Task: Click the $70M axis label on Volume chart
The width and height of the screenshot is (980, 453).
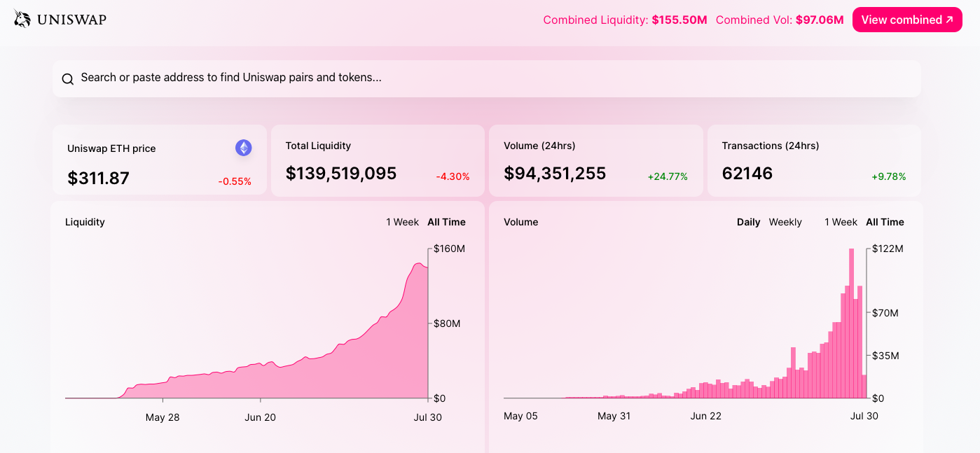Action: point(885,312)
